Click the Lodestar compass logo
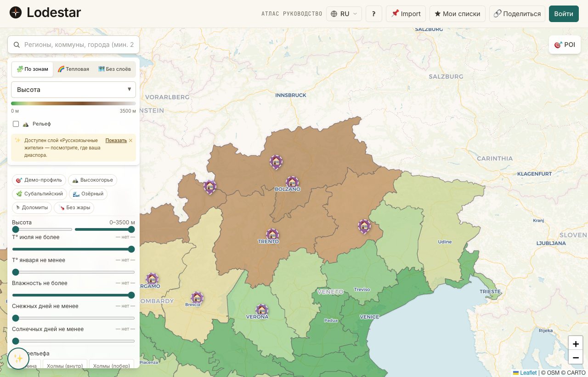This screenshot has width=588, height=377. [16, 13]
